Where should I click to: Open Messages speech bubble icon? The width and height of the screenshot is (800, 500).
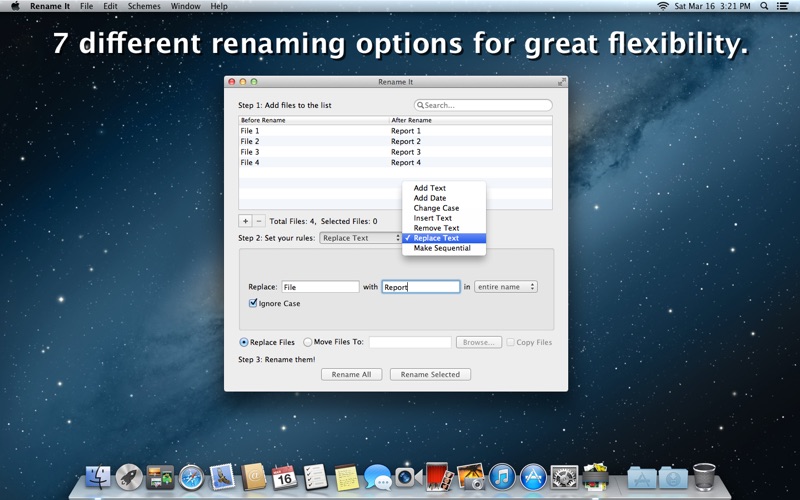(x=378, y=478)
